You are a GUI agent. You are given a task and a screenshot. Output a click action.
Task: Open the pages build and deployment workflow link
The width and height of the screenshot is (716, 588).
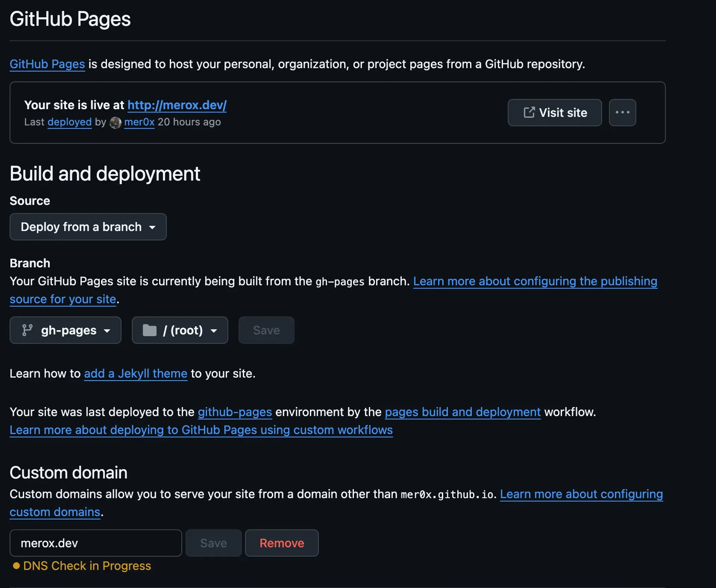(x=462, y=412)
